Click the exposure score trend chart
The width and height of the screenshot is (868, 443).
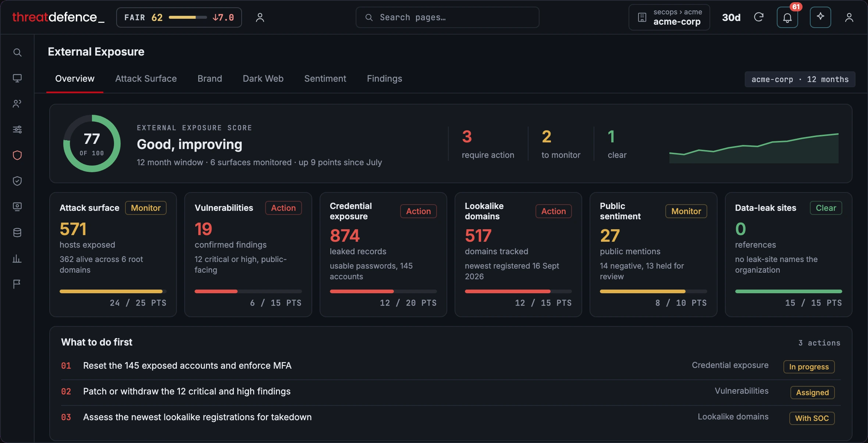(754, 148)
